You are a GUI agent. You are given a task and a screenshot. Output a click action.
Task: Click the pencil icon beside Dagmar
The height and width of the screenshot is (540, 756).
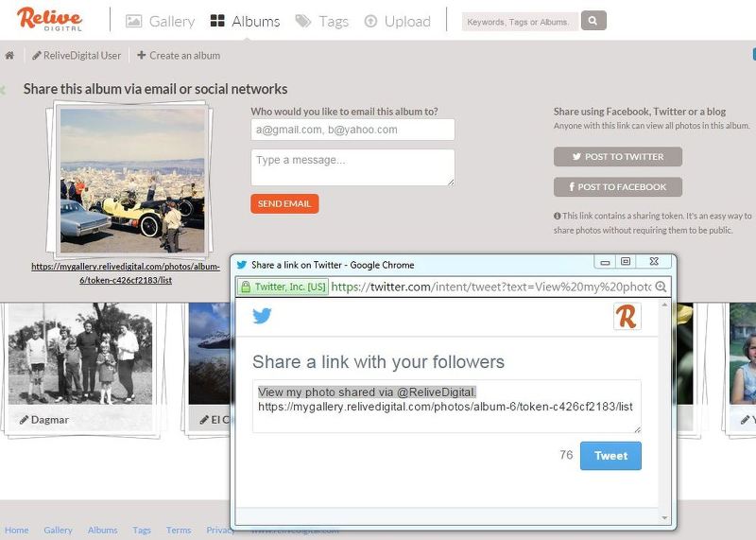click(x=24, y=419)
